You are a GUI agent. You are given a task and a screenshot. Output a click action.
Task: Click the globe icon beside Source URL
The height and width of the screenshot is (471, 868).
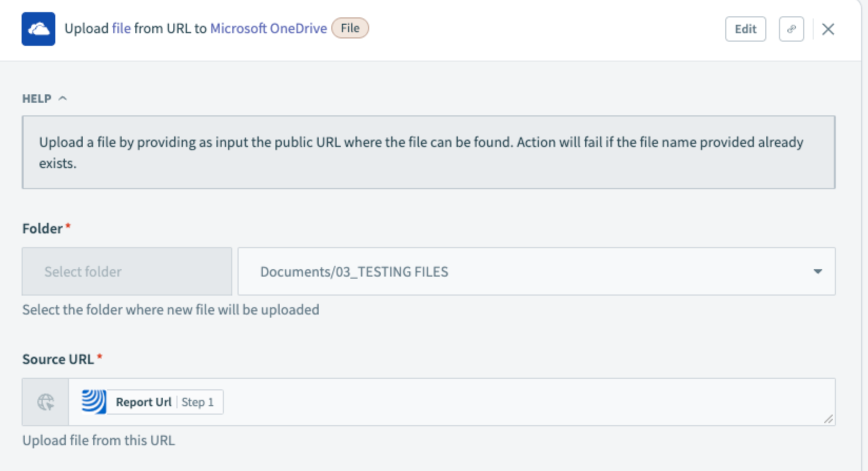(46, 402)
